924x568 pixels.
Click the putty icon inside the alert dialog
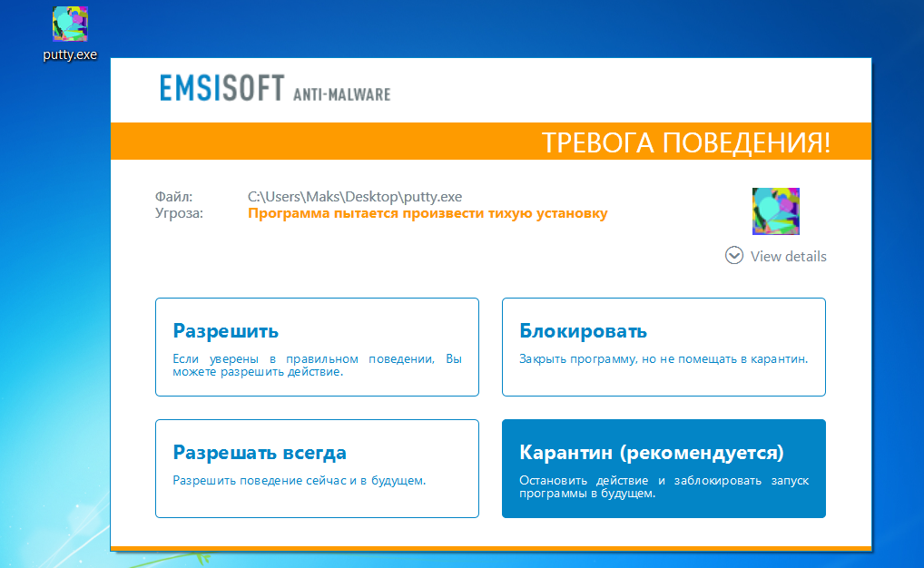[x=775, y=211]
